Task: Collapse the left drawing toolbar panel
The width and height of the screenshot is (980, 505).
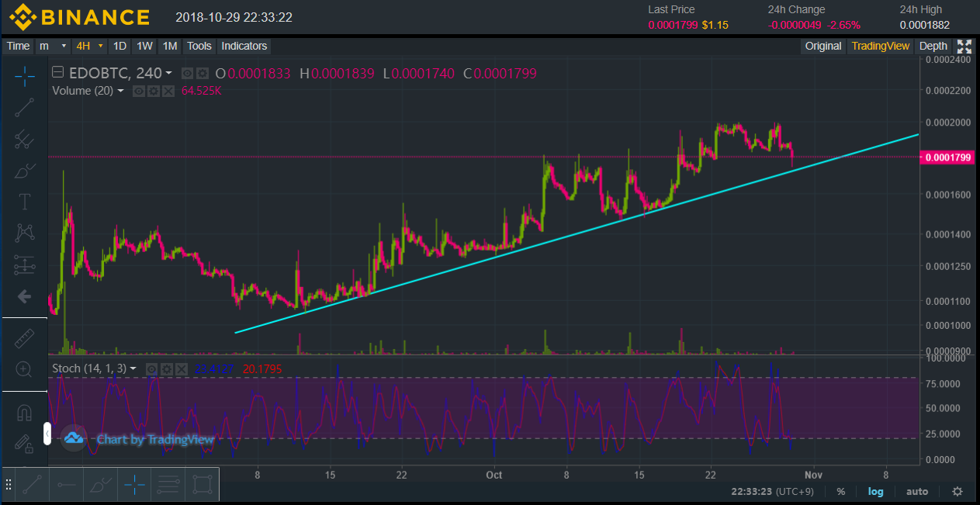Action: (x=47, y=434)
